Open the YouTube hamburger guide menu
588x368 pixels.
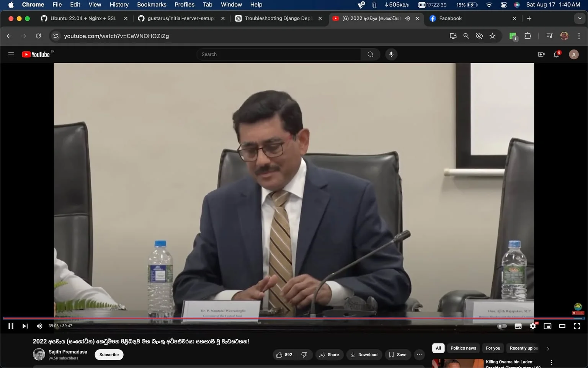click(x=11, y=54)
